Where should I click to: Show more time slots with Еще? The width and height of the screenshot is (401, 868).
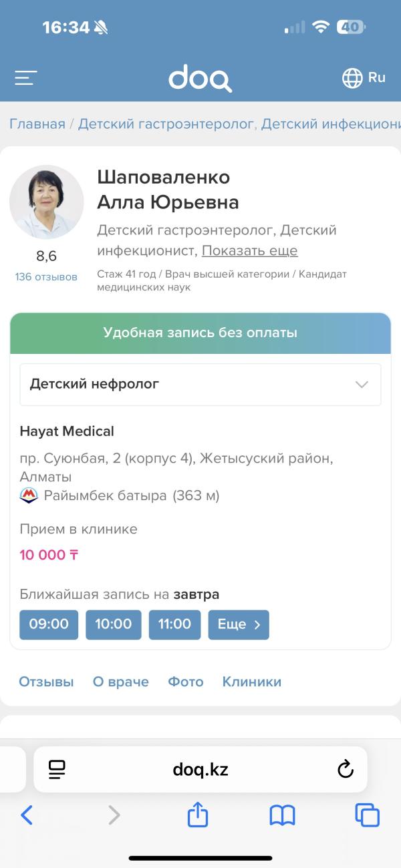coord(239,625)
